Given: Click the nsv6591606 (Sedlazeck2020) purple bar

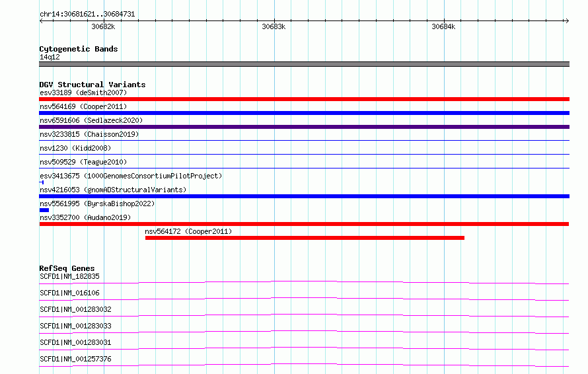Looking at the screenshot, I should (304, 127).
